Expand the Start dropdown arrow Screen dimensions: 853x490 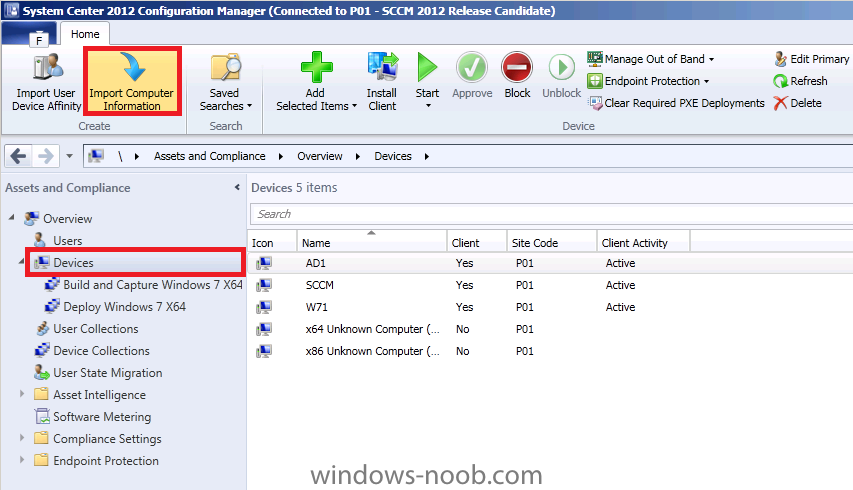428,106
